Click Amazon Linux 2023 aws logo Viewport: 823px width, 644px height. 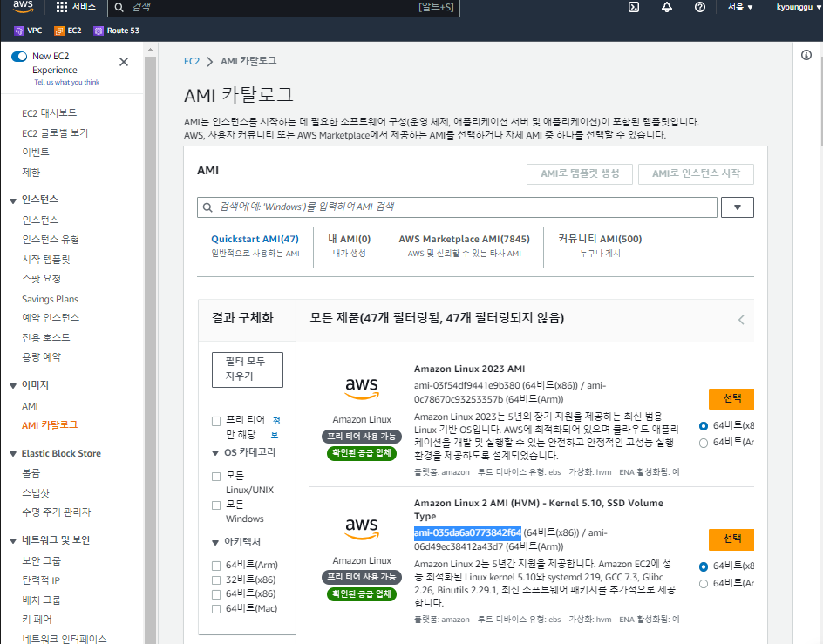click(362, 388)
